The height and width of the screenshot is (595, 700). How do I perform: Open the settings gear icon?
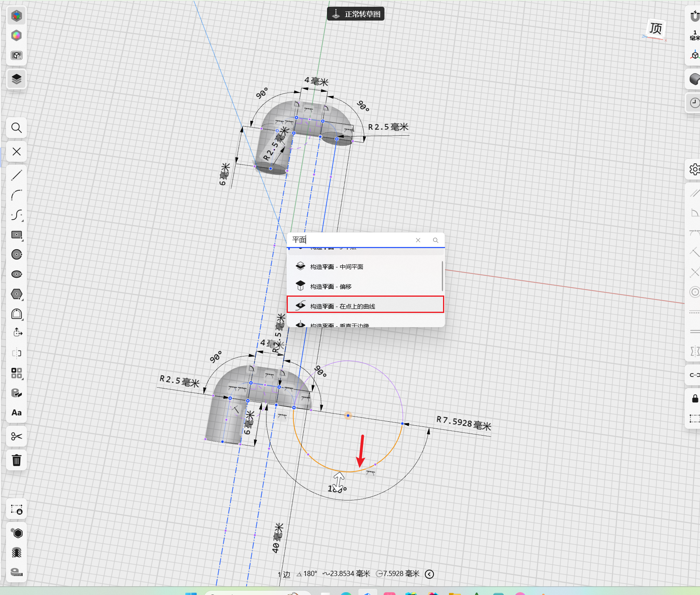694,169
